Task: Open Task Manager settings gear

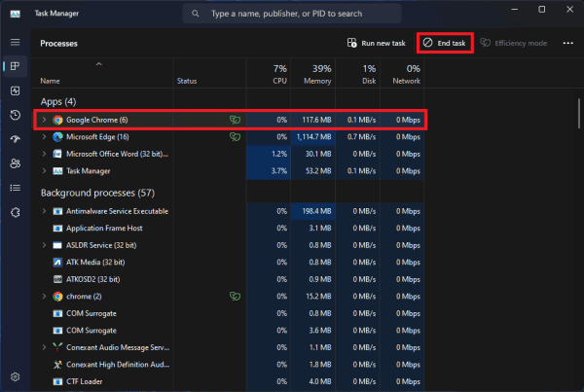Action: coord(15,376)
